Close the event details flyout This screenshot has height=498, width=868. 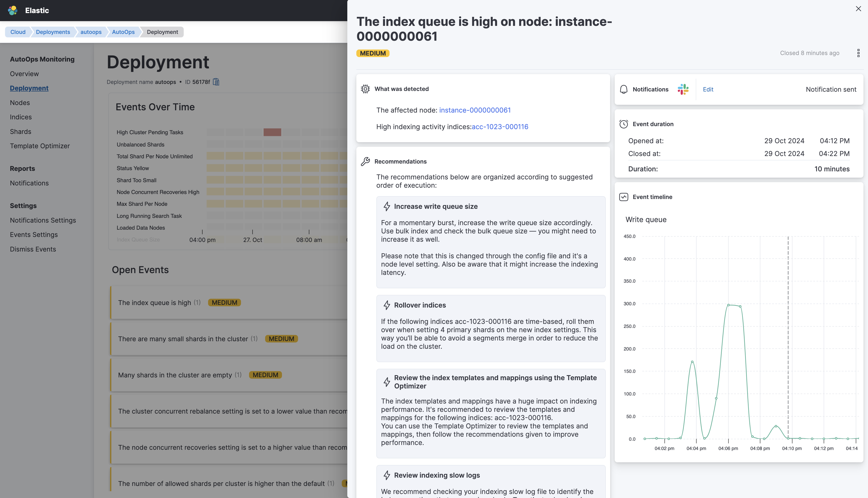[x=858, y=9]
